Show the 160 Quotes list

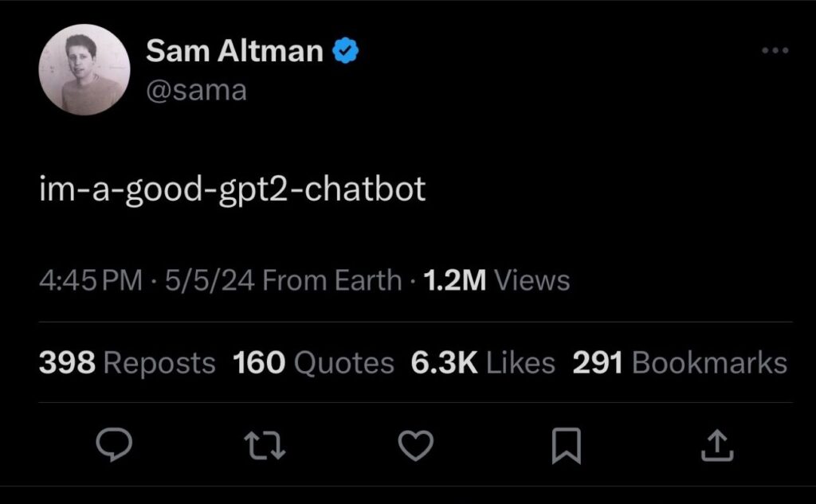(x=313, y=363)
